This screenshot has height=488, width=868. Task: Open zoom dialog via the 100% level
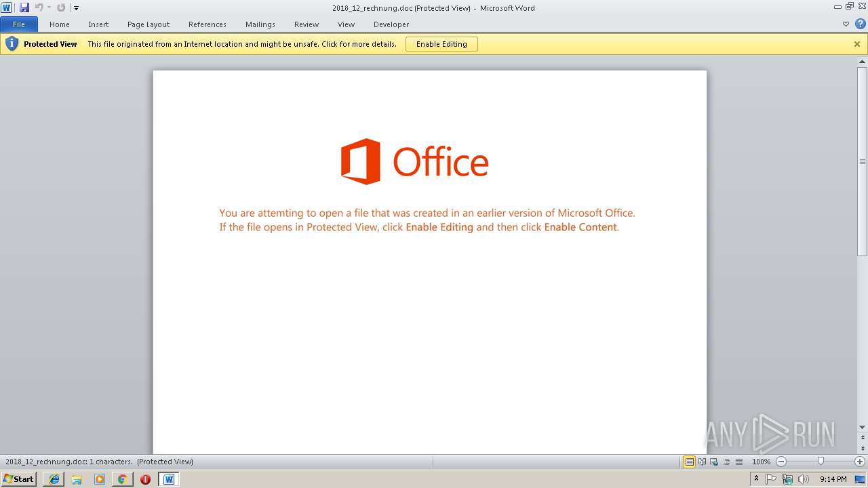pyautogui.click(x=761, y=462)
